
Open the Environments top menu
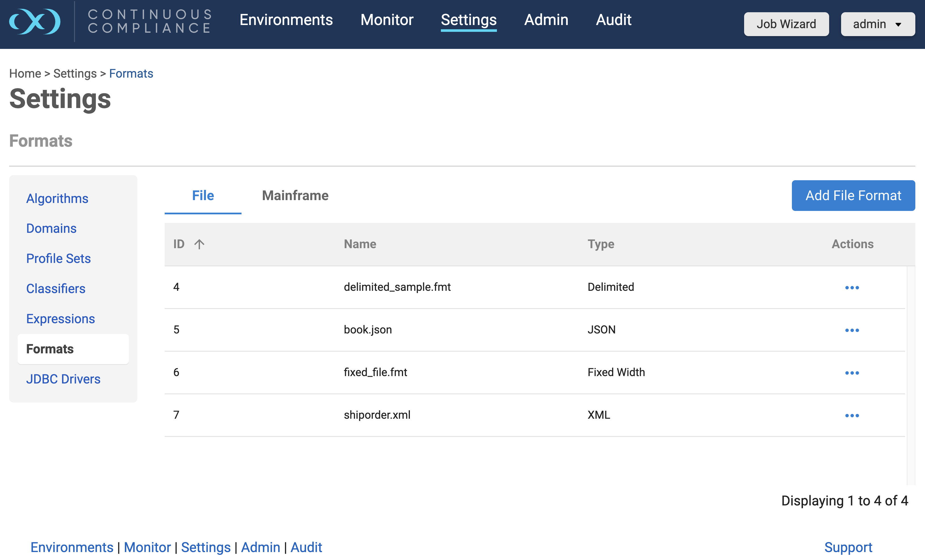click(x=286, y=20)
